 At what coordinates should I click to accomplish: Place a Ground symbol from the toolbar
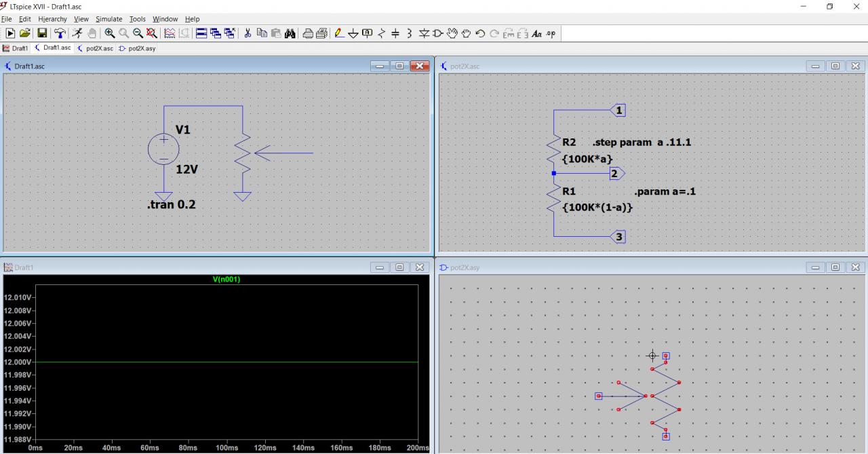[x=353, y=33]
